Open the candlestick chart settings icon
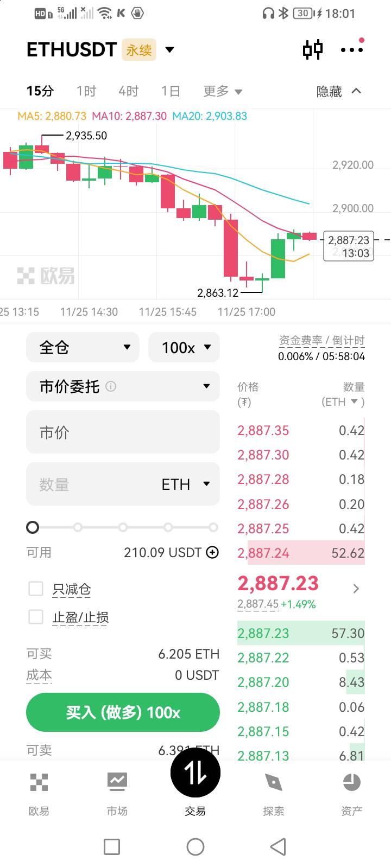Screen dimensions: 391x868 coord(312,50)
